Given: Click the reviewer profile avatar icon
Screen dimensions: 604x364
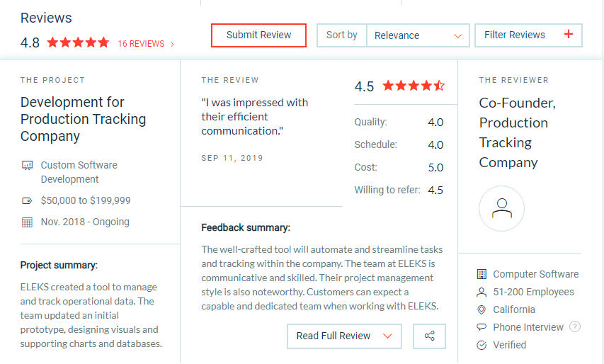Looking at the screenshot, I should click(501, 209).
